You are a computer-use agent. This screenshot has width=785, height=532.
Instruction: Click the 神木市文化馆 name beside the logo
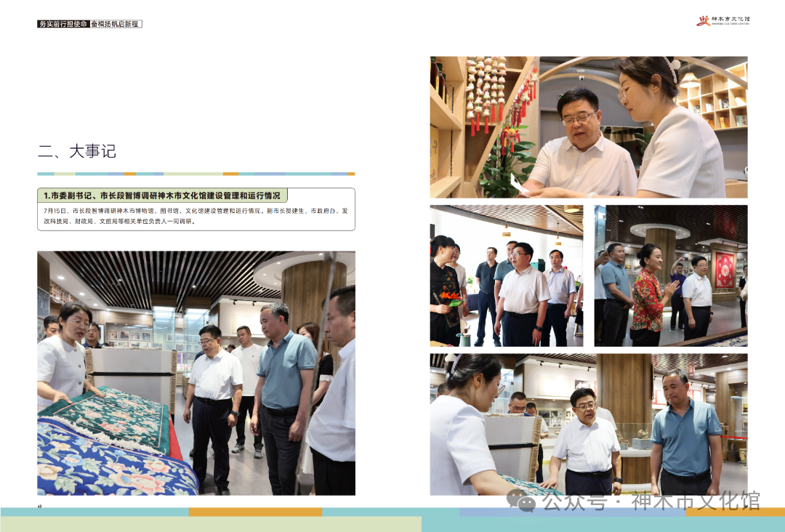[x=731, y=20]
